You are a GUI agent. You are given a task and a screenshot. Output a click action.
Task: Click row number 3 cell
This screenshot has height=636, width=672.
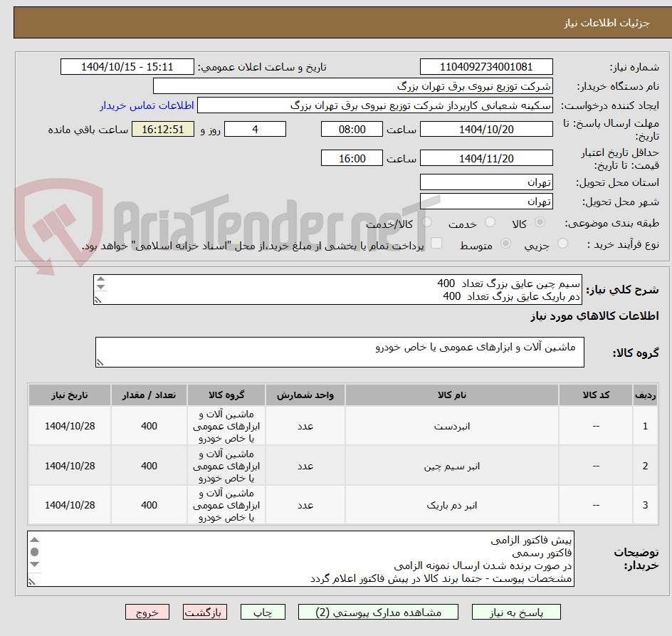[x=645, y=505]
